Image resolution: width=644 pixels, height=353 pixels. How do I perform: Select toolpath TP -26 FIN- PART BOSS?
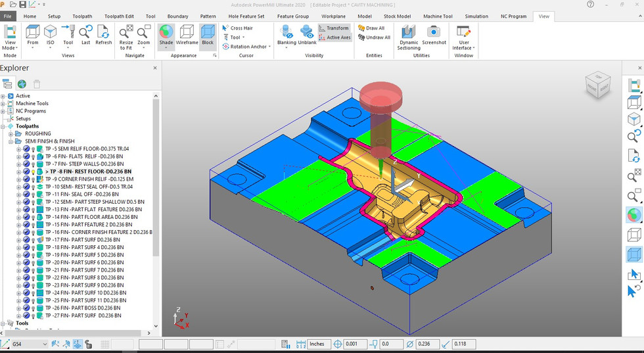point(83,308)
